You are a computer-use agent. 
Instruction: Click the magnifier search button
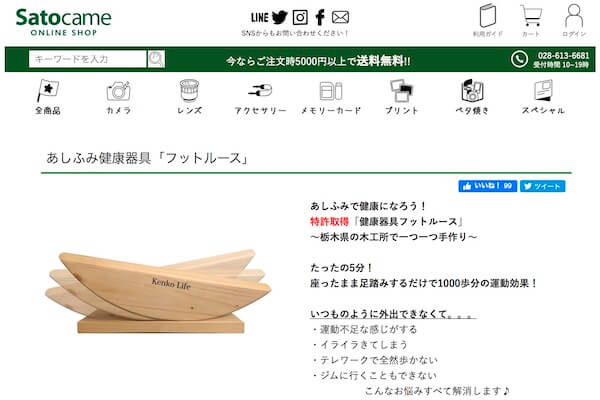click(x=156, y=59)
